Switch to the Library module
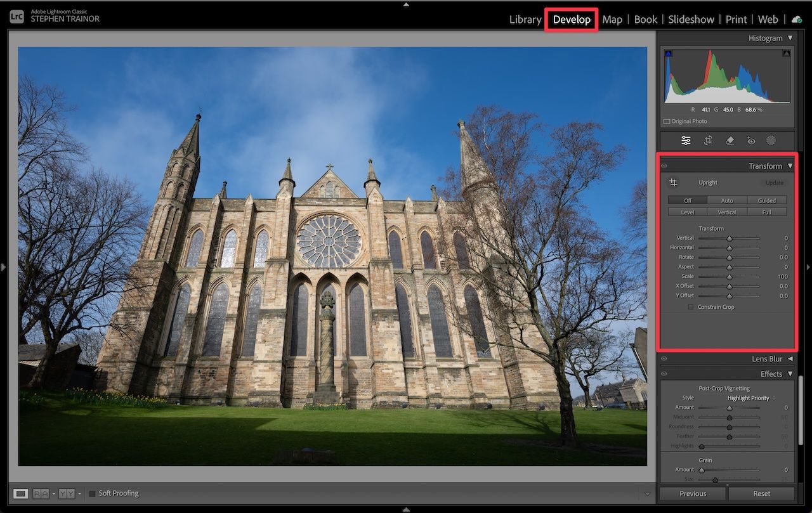This screenshot has height=513, width=812. pyautogui.click(x=525, y=20)
